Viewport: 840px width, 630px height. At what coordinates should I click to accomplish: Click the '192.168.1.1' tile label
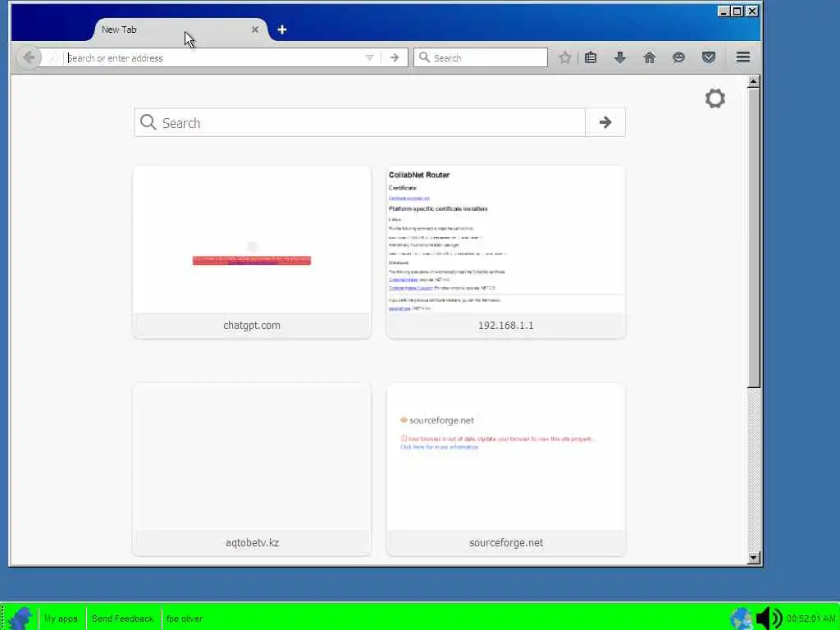[505, 325]
